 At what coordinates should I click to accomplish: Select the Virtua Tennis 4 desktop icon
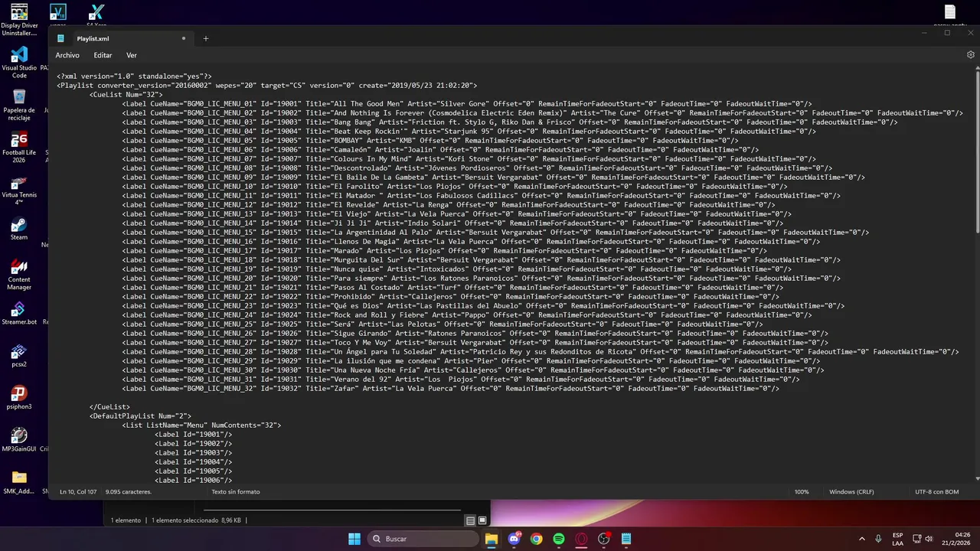tap(19, 191)
